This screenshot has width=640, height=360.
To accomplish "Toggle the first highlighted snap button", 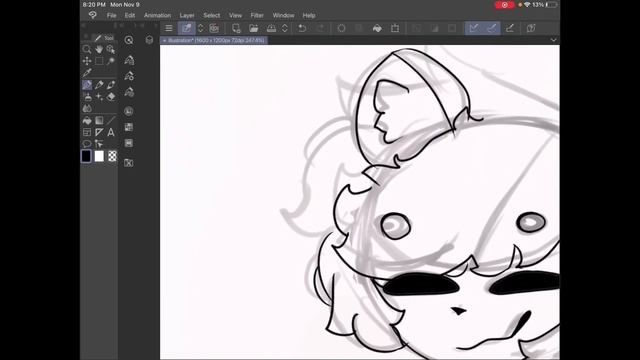I will pyautogui.click(x=473, y=28).
